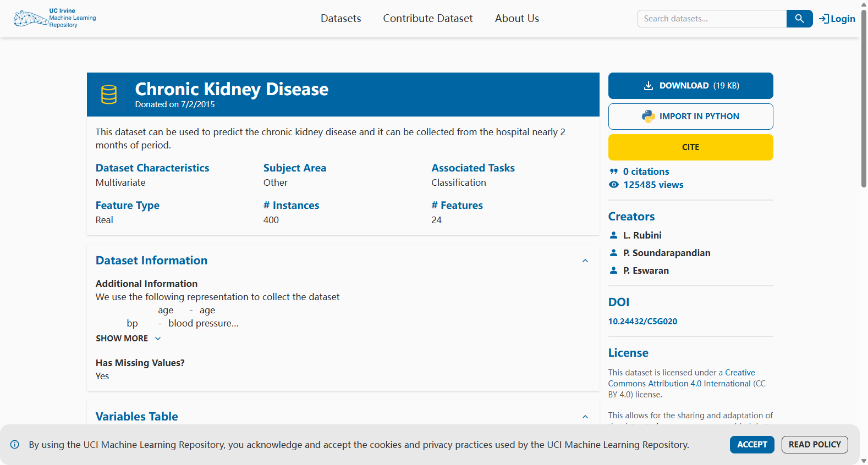Click the Has Missing Values? label

(x=140, y=363)
